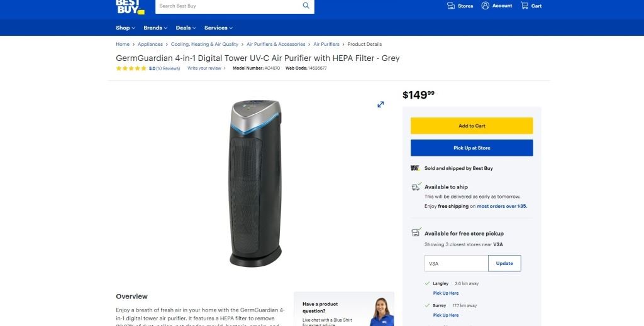Viewport: 644px width, 326px height.
Task: Expand the Shop dropdown menu
Action: pos(125,28)
